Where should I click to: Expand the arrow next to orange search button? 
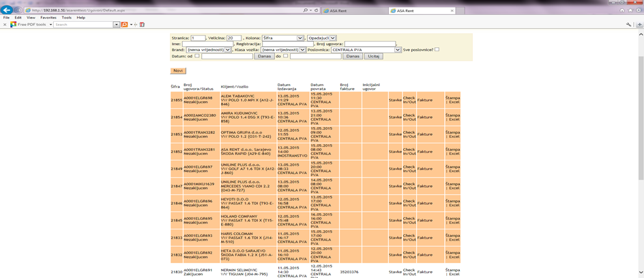[132, 25]
